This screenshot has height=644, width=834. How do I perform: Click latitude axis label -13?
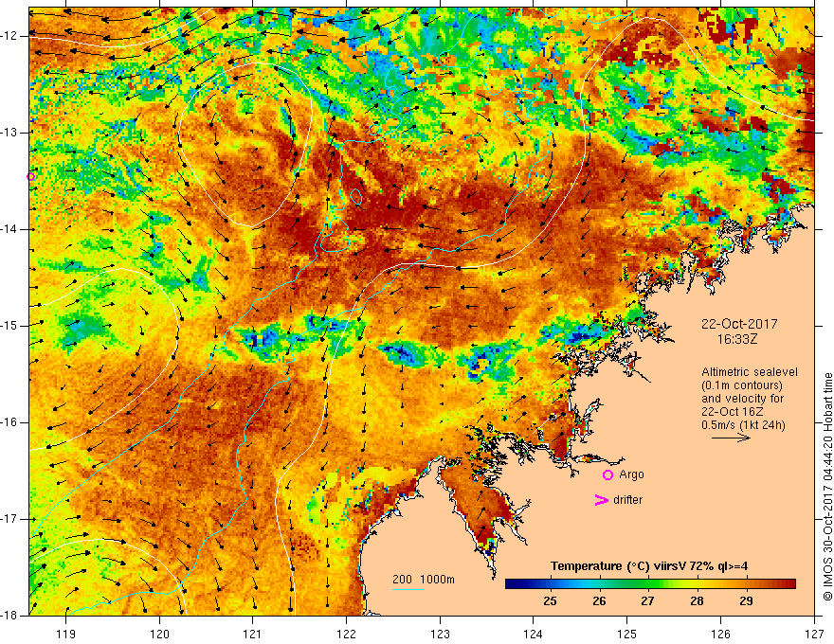tap(10, 133)
